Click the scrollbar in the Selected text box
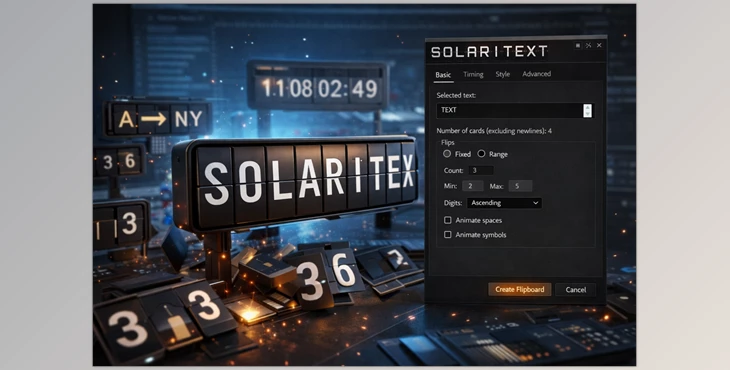Viewport: 730px width, 370px height. click(x=588, y=110)
